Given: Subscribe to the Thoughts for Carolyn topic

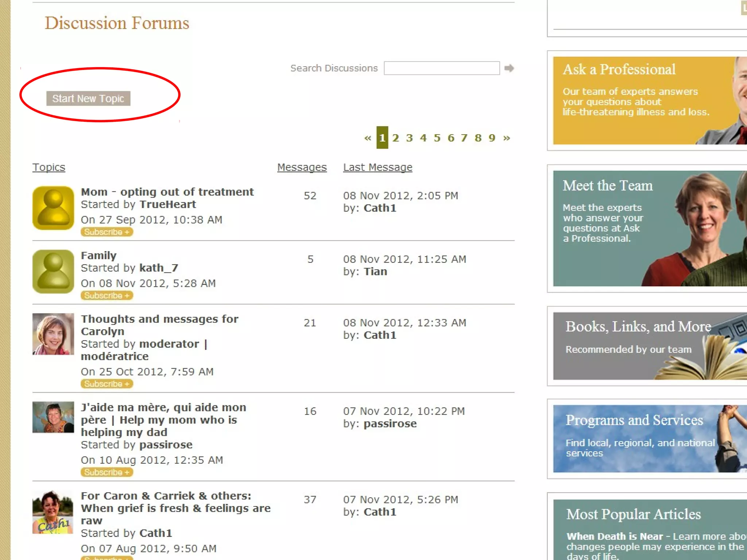Looking at the screenshot, I should (x=107, y=384).
